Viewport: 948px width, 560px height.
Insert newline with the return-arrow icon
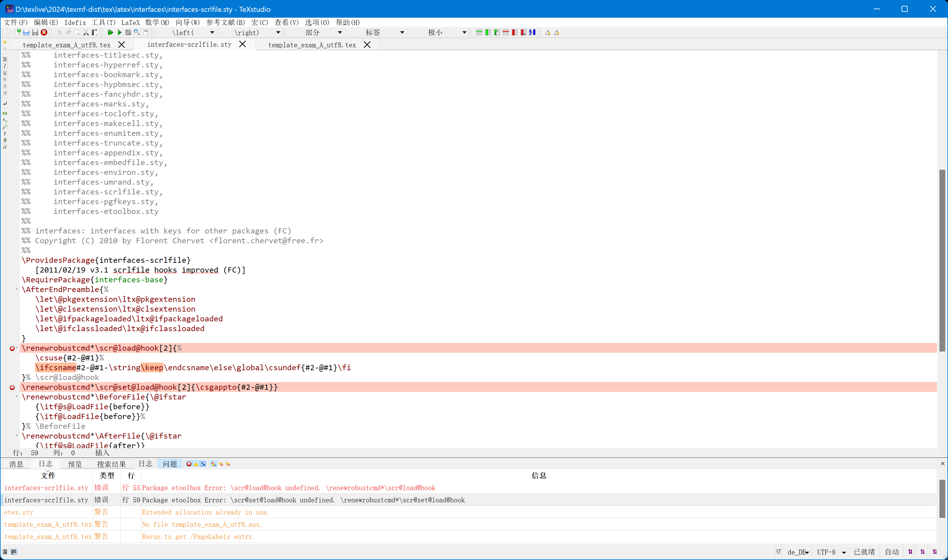point(5,103)
